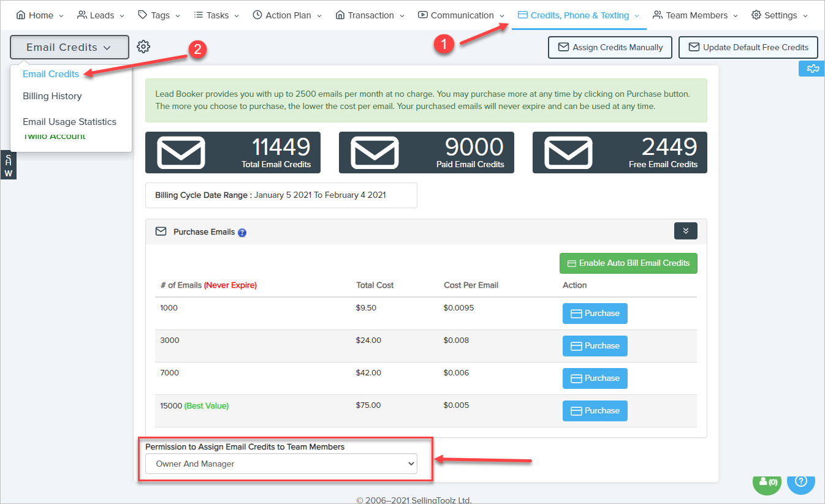Open the Leads menu
The height and width of the screenshot is (504, 825).
(101, 15)
